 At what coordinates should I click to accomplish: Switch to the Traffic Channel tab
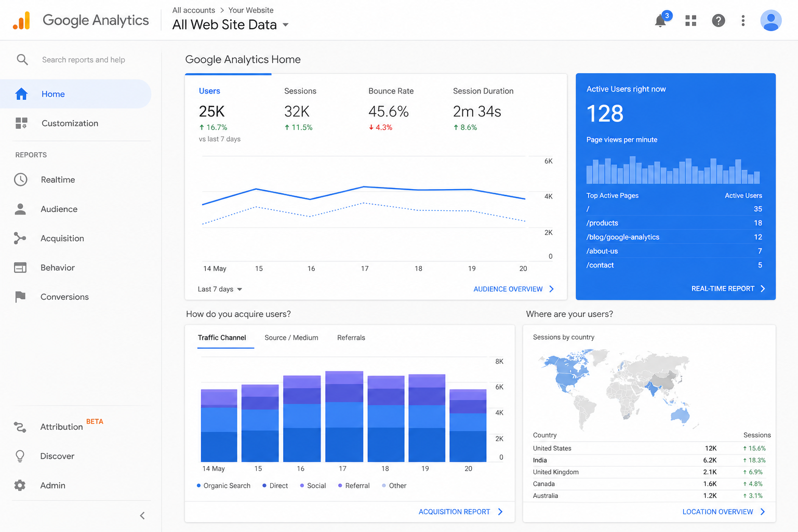coord(222,338)
